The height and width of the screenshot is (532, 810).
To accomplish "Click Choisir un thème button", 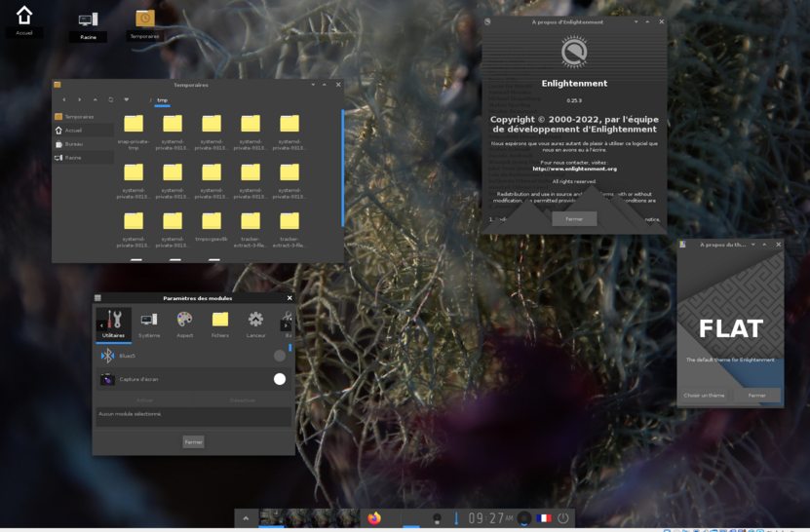I will coord(704,396).
